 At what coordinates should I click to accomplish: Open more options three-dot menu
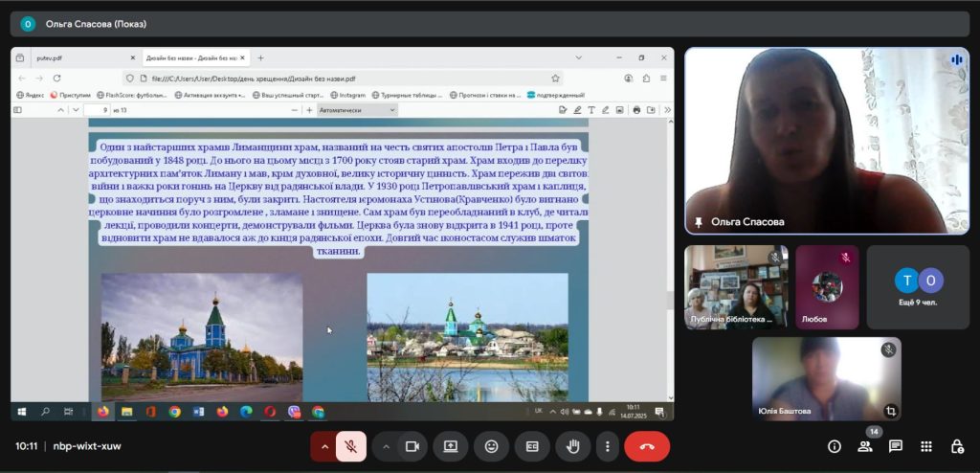tap(607, 446)
